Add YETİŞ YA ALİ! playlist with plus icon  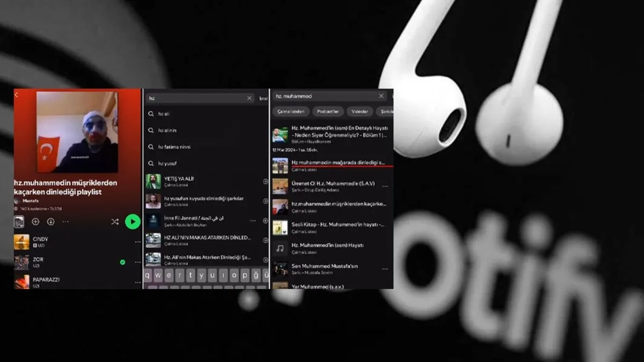click(x=265, y=182)
